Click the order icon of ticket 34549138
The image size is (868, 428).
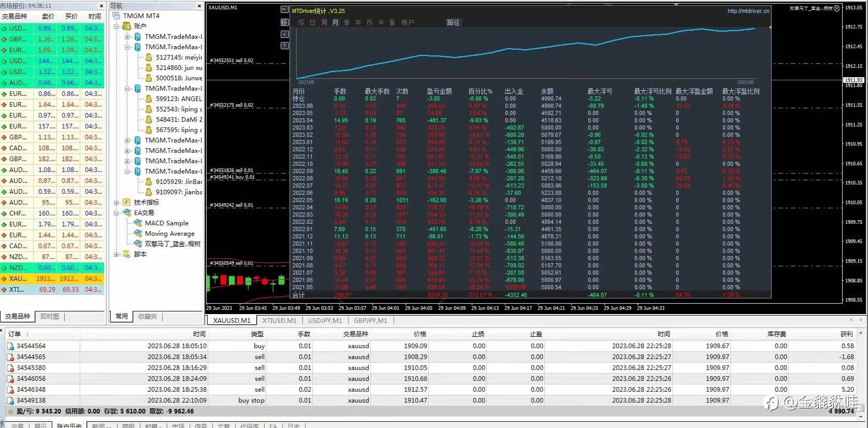click(10, 401)
